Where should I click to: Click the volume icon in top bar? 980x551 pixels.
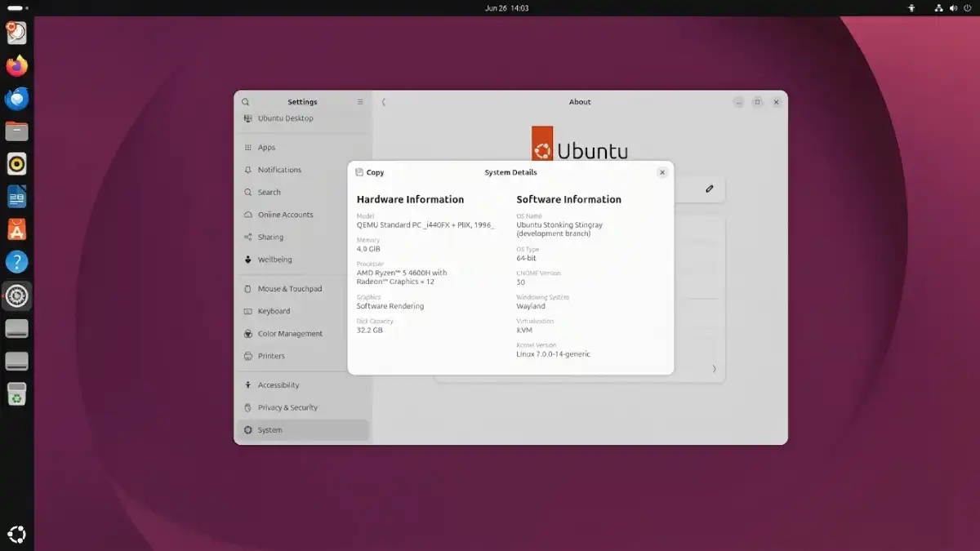(954, 8)
